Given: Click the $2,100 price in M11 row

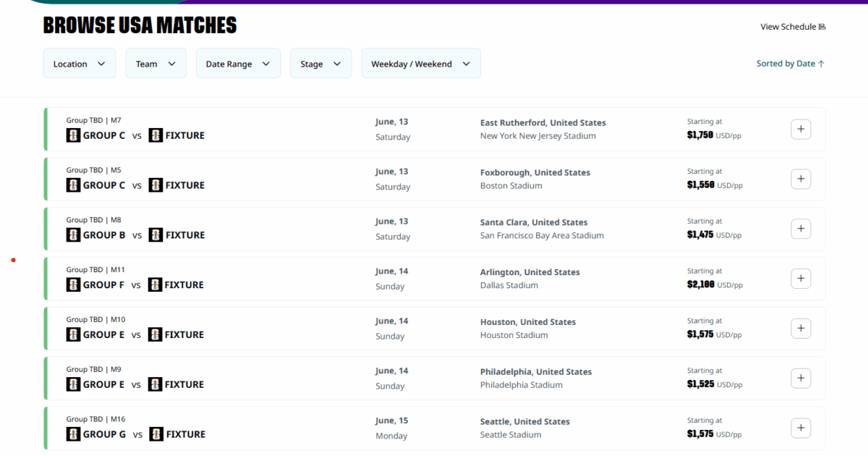Looking at the screenshot, I should [700, 285].
